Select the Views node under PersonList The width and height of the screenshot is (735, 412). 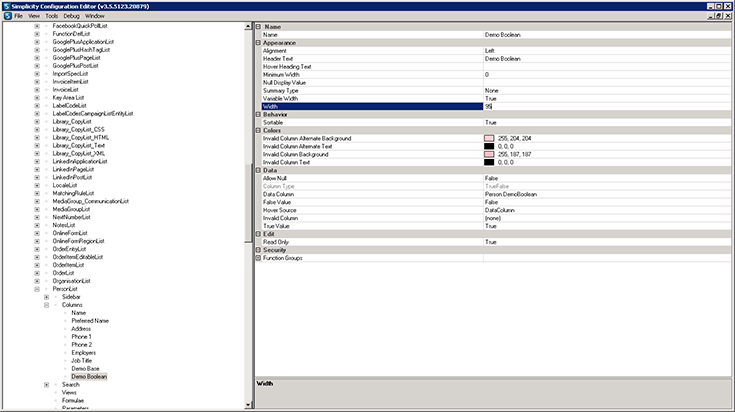click(x=69, y=392)
